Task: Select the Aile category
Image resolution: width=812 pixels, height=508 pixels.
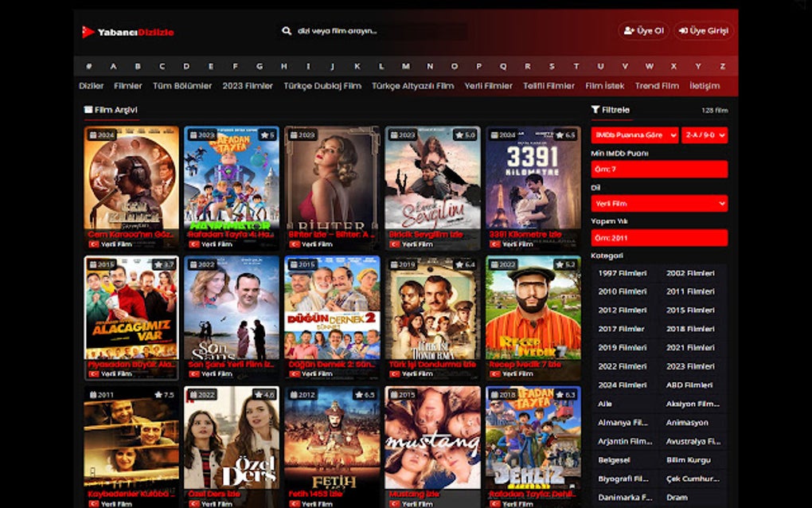Action: (605, 404)
